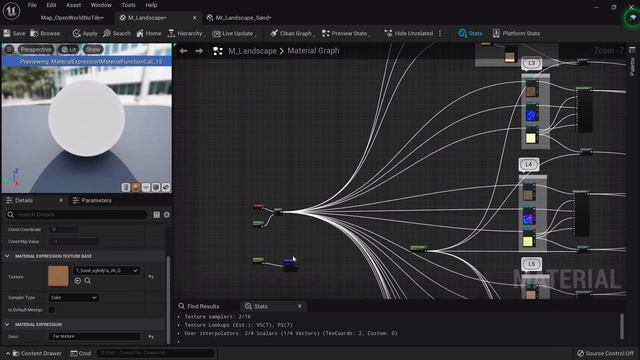Screen dimensions: 640x360
Task: Close the Stats panel tab
Action: pos(300,306)
